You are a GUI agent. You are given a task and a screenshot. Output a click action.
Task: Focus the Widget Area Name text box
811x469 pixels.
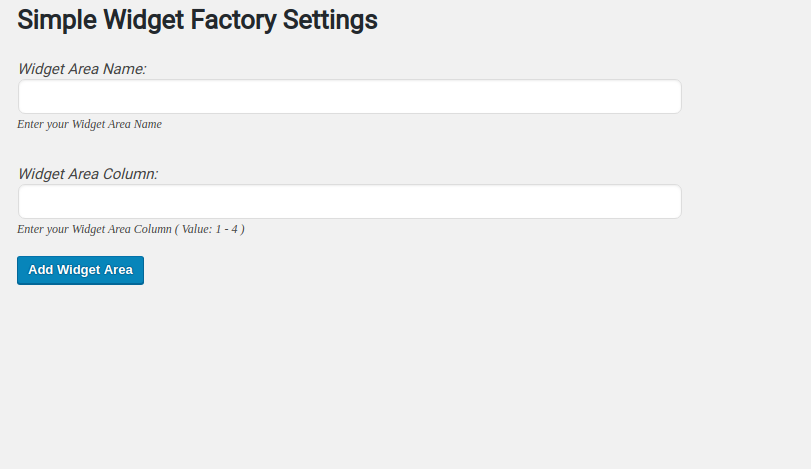(350, 97)
